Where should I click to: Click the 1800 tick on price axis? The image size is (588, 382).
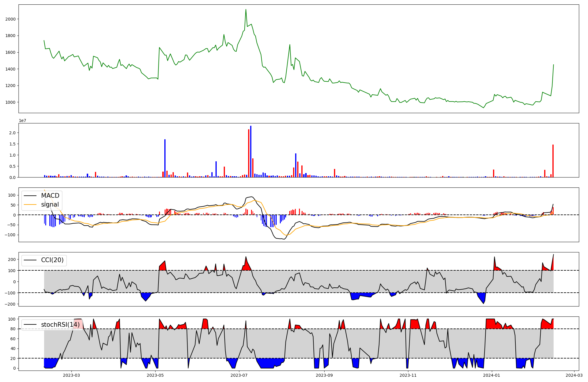pyautogui.click(x=11, y=36)
